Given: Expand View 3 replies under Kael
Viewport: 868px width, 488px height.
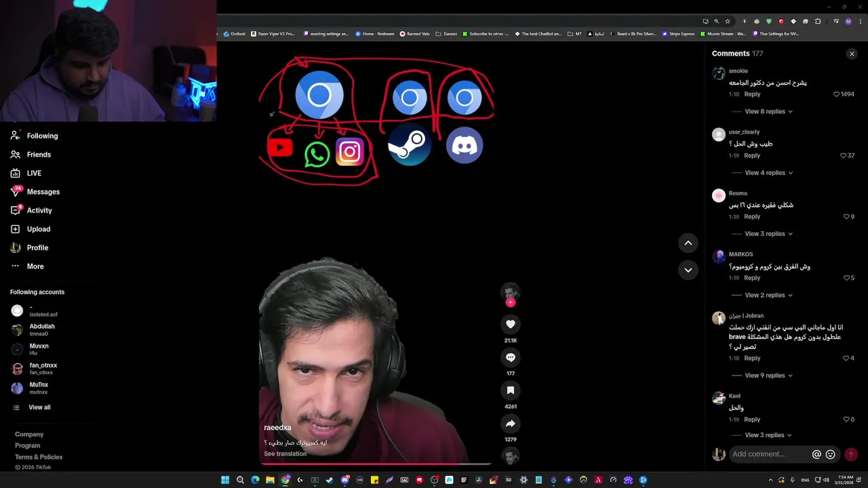Looking at the screenshot, I should [x=768, y=435].
